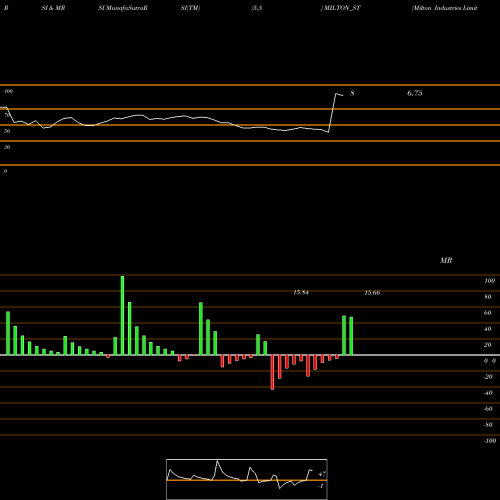Viewport: 500px width, 500px height.
Task: Click the '15.84' value on the histogram
Action: (301, 293)
